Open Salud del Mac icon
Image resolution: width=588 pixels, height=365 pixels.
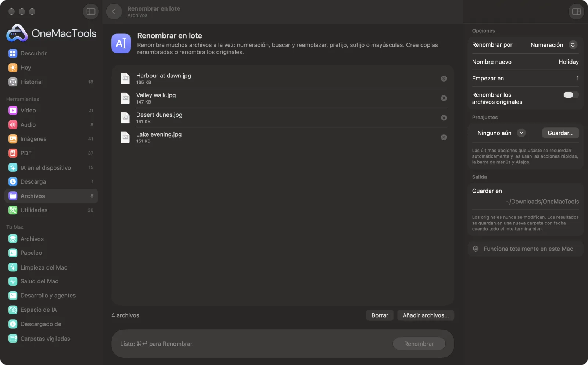click(13, 282)
